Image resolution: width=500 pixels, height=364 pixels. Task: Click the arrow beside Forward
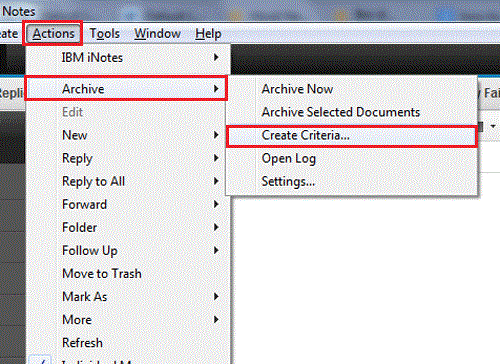pyautogui.click(x=216, y=204)
